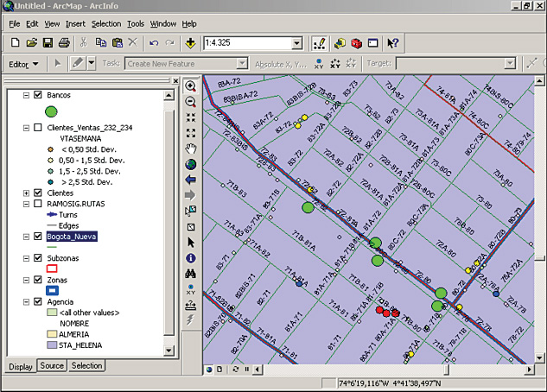Screen dimensions: 547x392
Task: Toggle the RAMOSIG.RUTAS layer checkbox
Action: (37, 204)
